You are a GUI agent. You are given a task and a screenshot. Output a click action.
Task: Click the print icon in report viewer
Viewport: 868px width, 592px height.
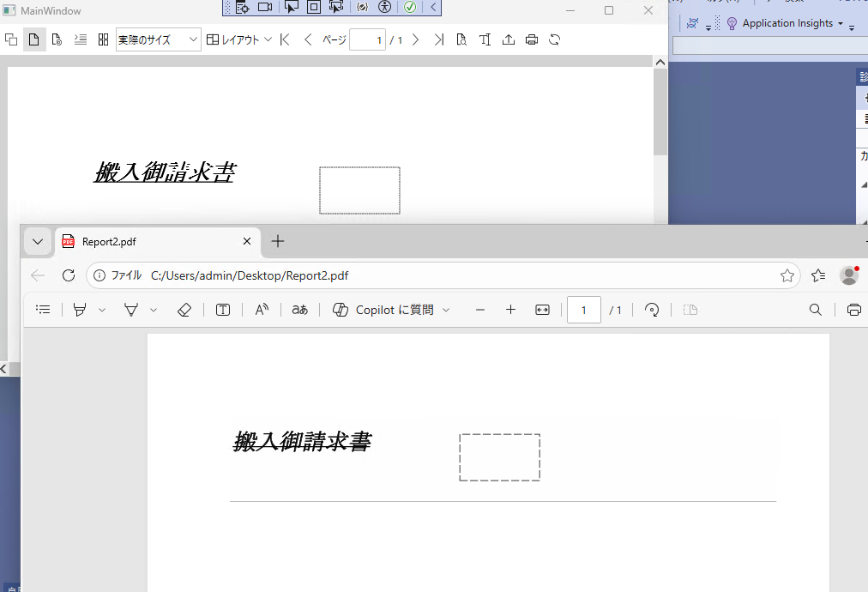point(532,39)
